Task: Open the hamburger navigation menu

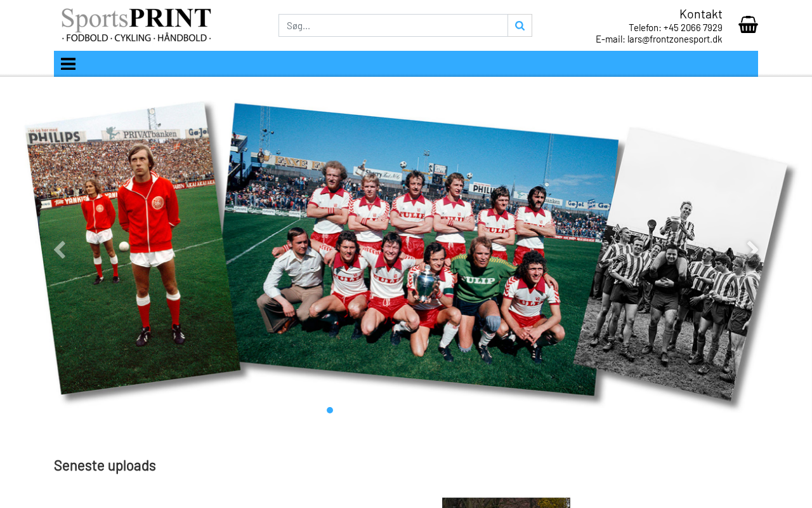Action: click(x=69, y=63)
